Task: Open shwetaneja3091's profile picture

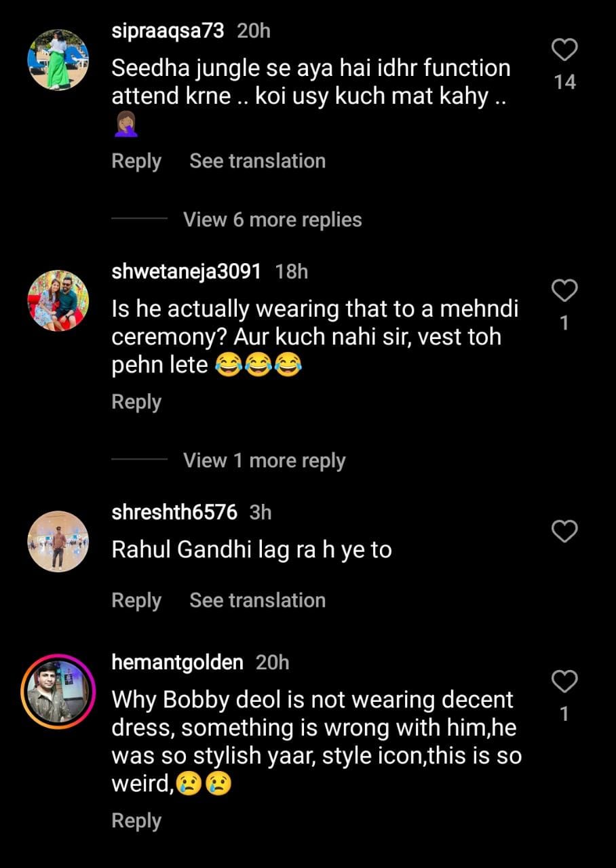Action: (x=58, y=301)
